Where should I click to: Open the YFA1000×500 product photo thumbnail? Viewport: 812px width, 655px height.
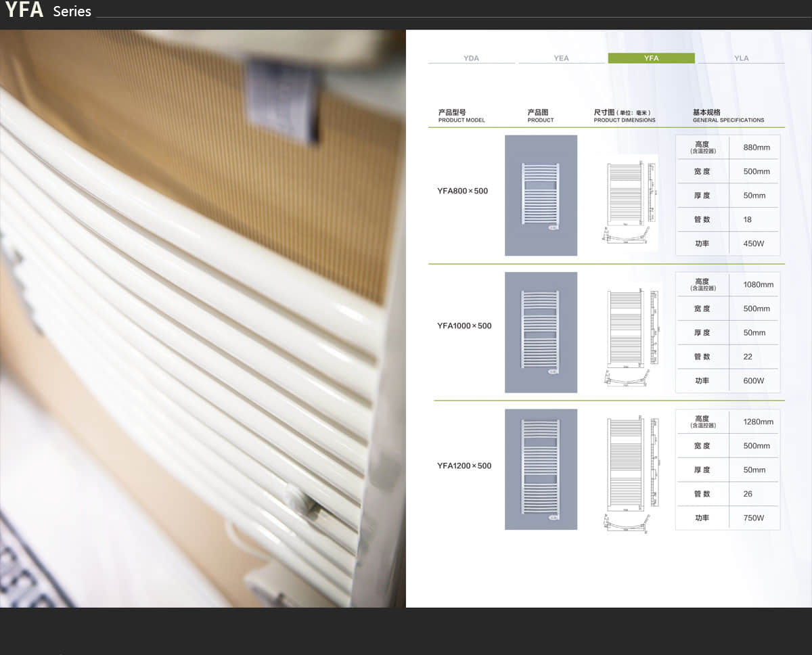[541, 332]
